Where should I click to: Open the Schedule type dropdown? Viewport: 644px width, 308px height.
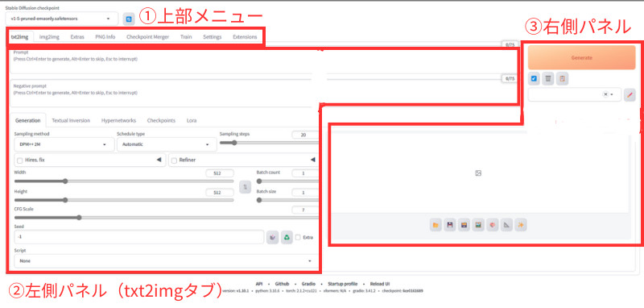(x=167, y=145)
